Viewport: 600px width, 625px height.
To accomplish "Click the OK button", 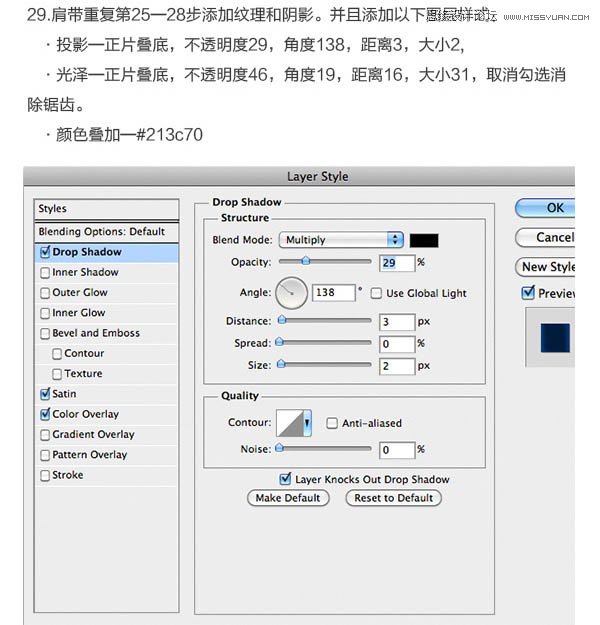I will pos(545,208).
